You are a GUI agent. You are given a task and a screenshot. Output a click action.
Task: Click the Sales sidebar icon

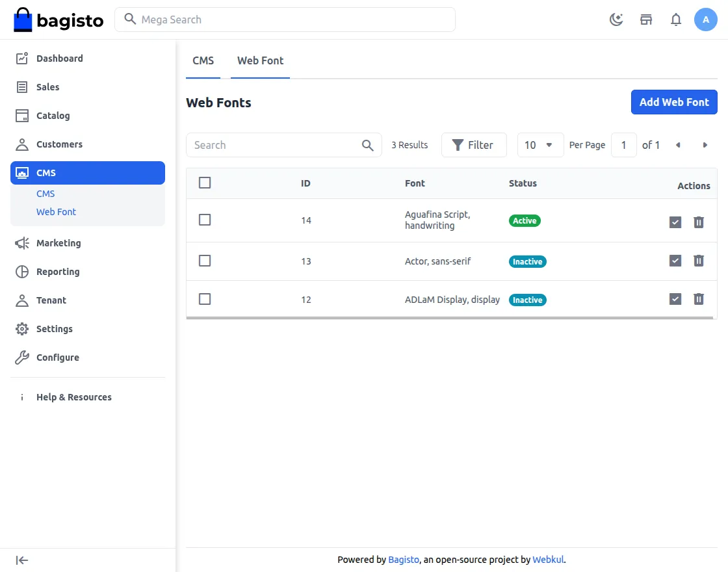coord(22,87)
